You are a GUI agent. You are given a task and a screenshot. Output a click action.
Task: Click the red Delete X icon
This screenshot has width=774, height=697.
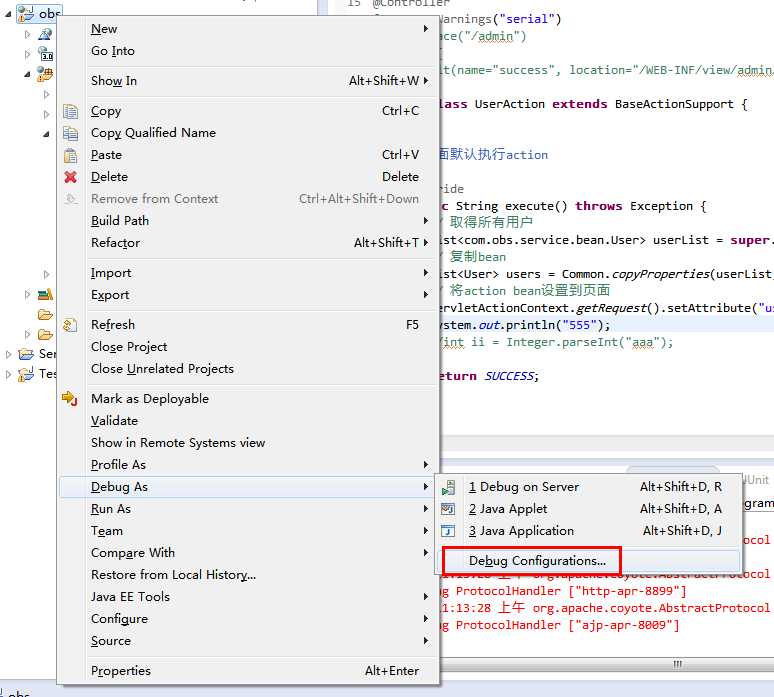point(71,177)
